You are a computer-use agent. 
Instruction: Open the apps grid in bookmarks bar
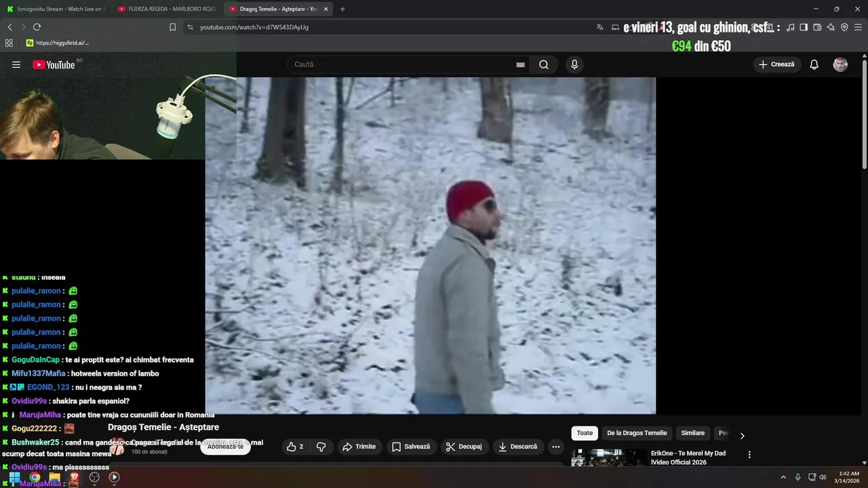[9, 43]
